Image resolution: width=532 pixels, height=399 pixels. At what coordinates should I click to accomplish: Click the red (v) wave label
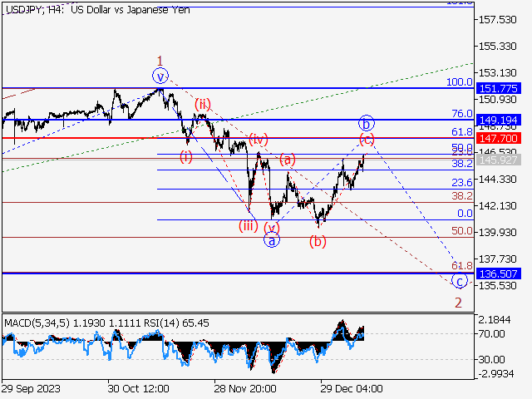272,228
